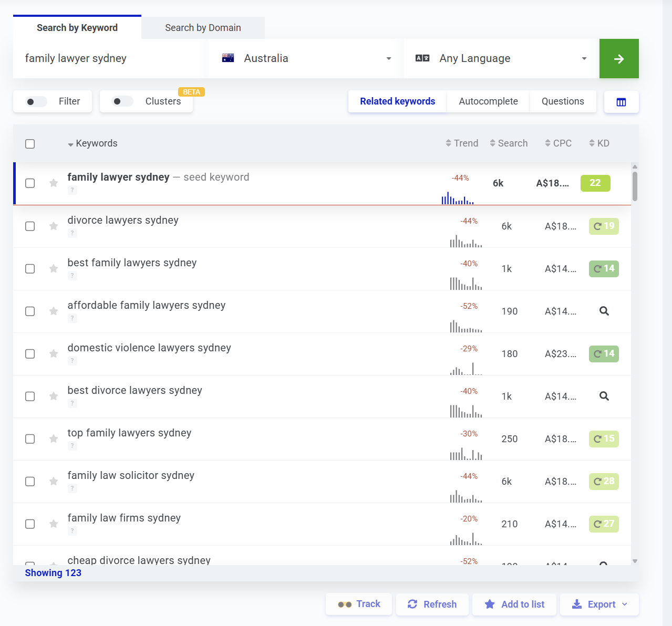Open the manage columns icon

pyautogui.click(x=621, y=102)
